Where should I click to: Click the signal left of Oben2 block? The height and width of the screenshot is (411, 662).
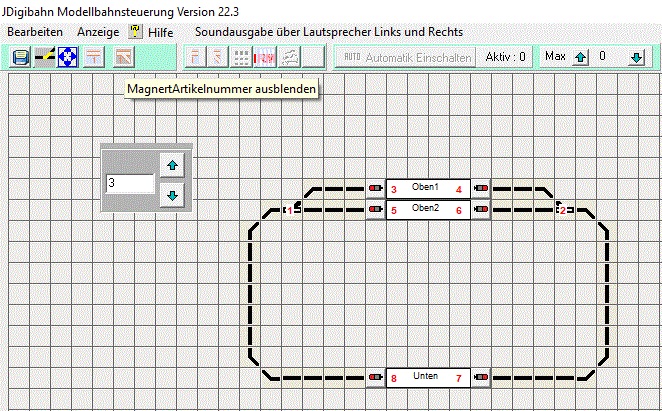376,210
